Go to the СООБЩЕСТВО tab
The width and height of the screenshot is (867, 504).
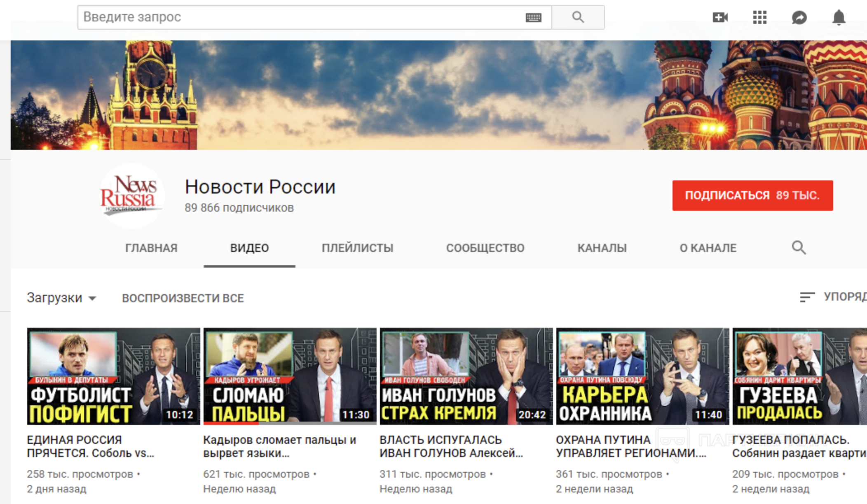pos(485,248)
